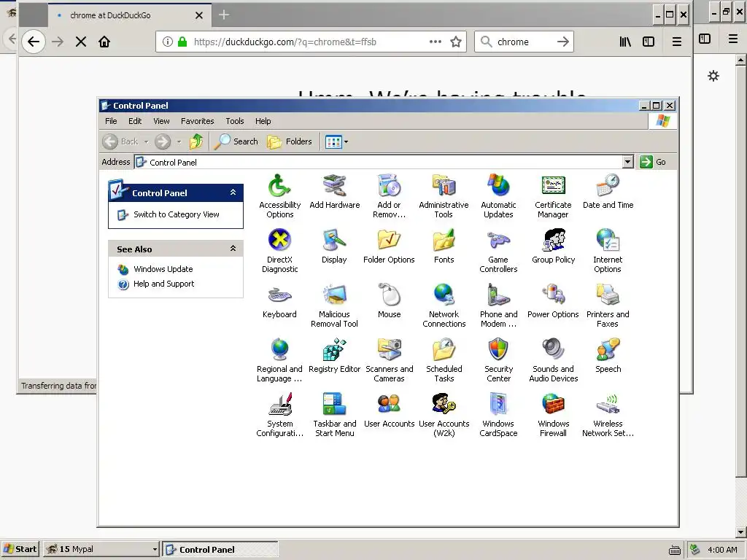
Task: Click the Search toolbar button
Action: [x=236, y=141]
